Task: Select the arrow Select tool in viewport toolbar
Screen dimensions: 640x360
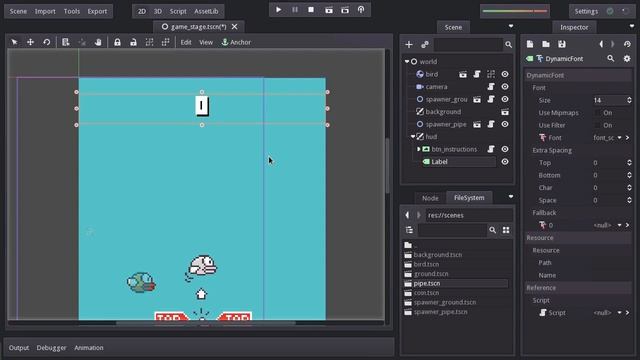Action: 14,42
